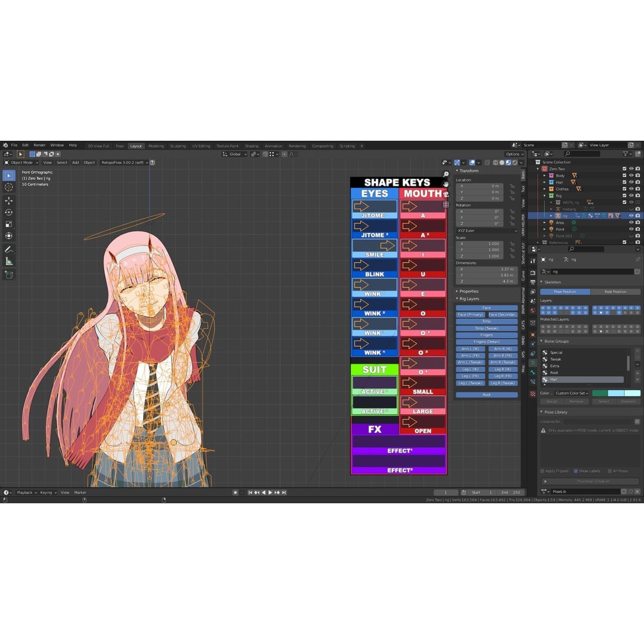The width and height of the screenshot is (644, 644).
Task: Enable the Apply Flipped checkbox
Action: [x=542, y=471]
